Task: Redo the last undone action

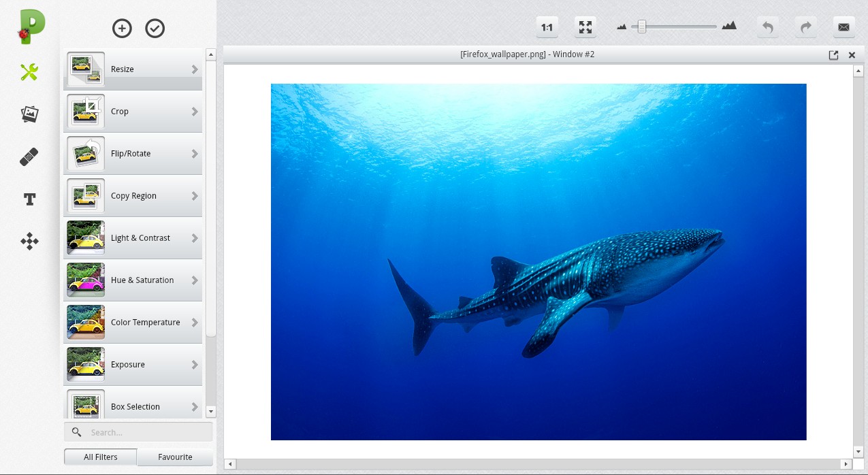Action: tap(806, 27)
